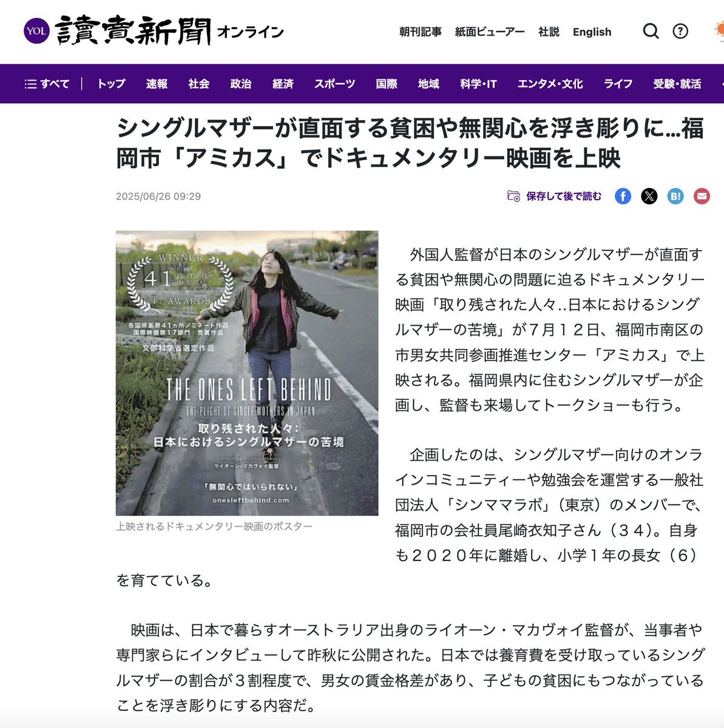Image resolution: width=724 pixels, height=728 pixels.
Task: Click 保存して後で読む text link
Action: 564,196
